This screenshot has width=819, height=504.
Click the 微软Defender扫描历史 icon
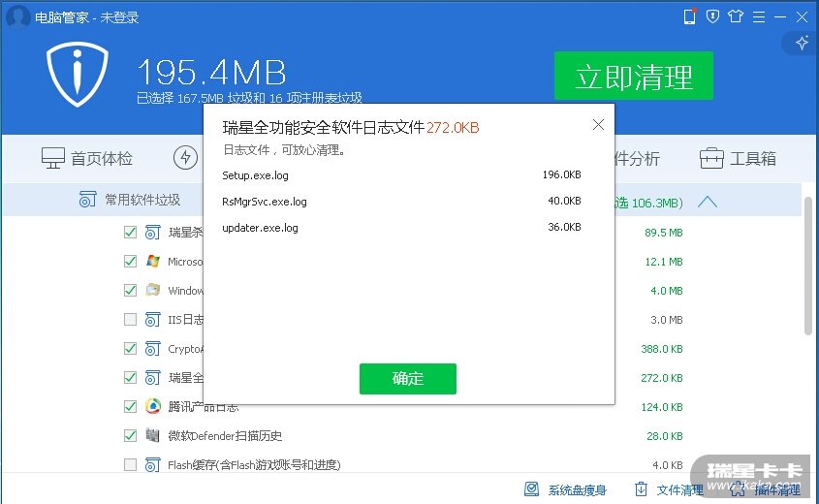(x=152, y=435)
